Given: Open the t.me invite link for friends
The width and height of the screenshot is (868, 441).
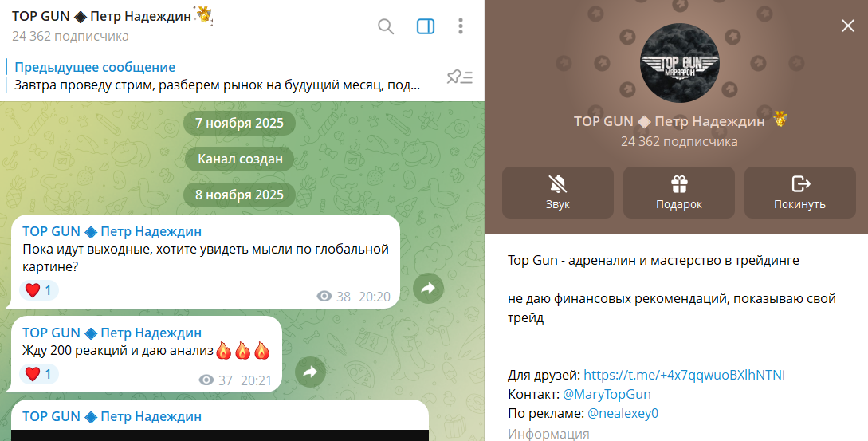Looking at the screenshot, I should tap(684, 375).
